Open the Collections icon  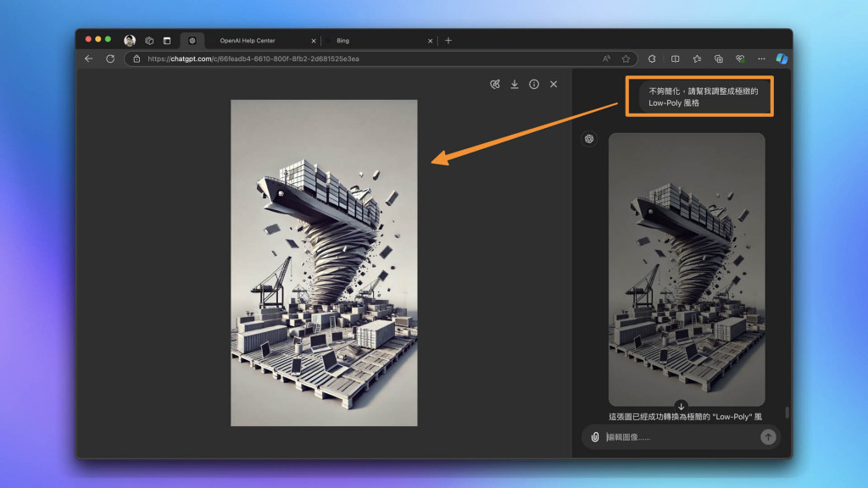719,58
